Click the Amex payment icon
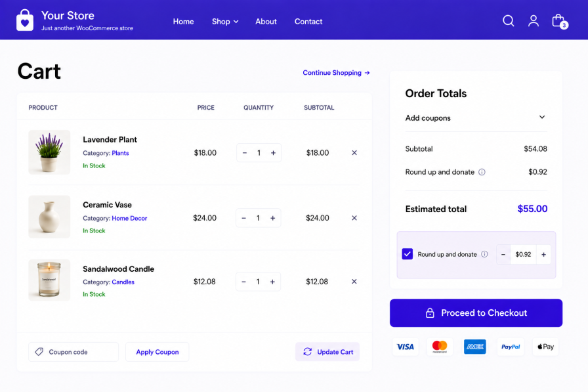The width and height of the screenshot is (588, 392). [x=474, y=347]
